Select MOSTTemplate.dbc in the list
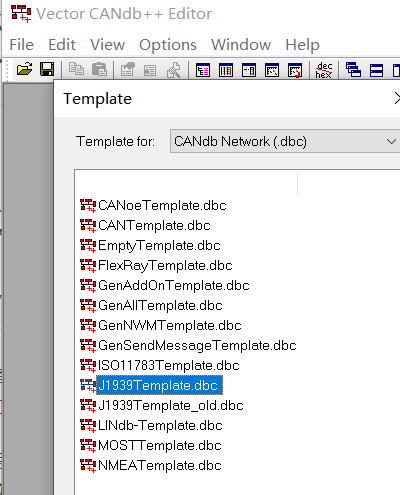400x495 pixels. coord(160,445)
